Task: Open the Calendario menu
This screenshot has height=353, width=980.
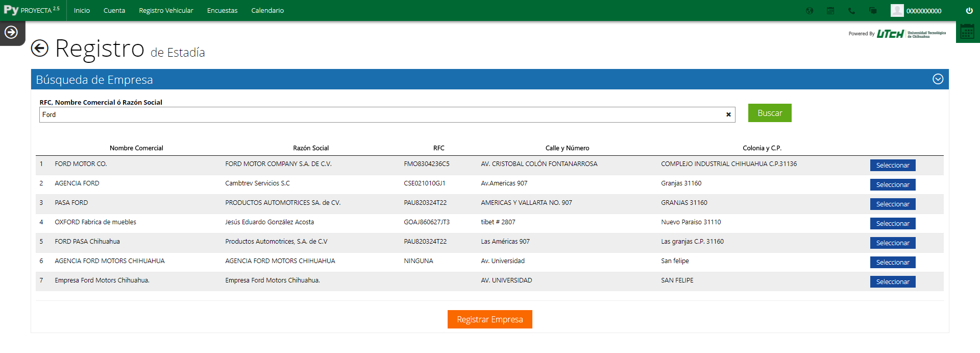Action: point(267,11)
